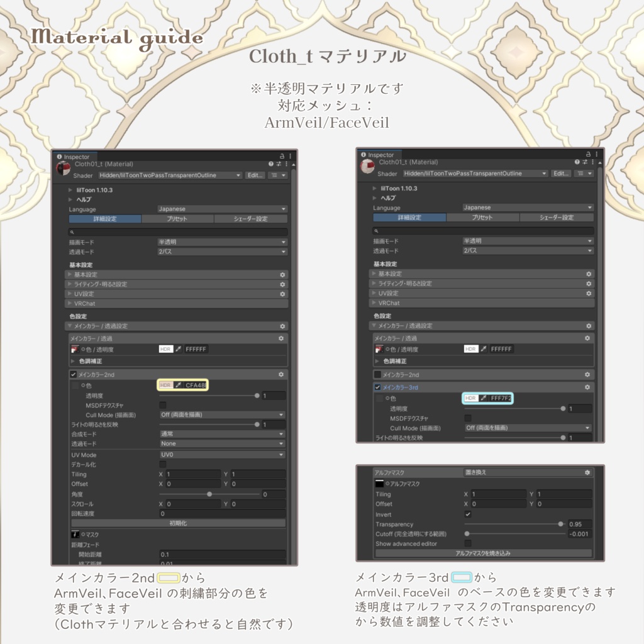Click preset sliders icon in right Inspector header
Viewport: 644px width, 644px height.
click(x=585, y=162)
